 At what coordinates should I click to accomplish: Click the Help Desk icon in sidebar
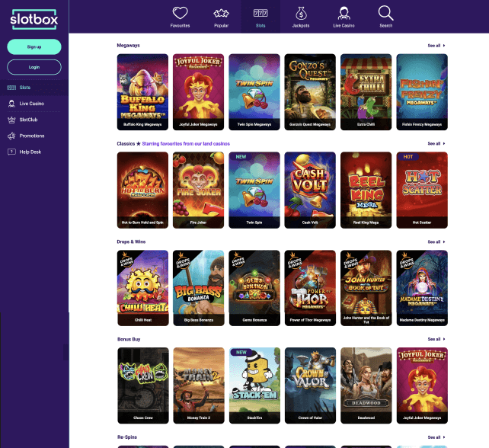coord(11,152)
